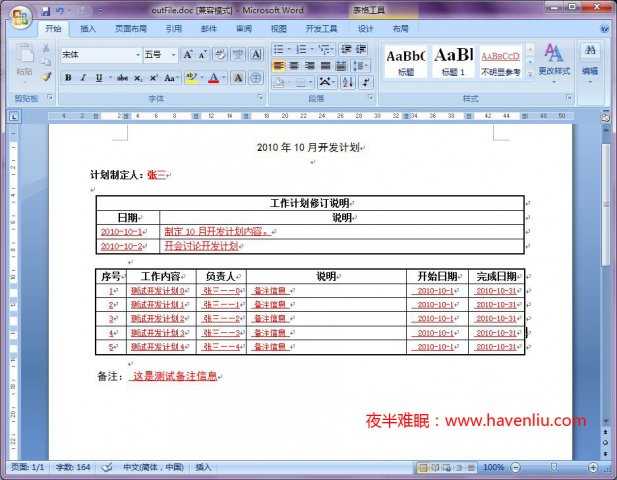
Task: Click the ruler tab selector L icon
Action: tap(14, 116)
